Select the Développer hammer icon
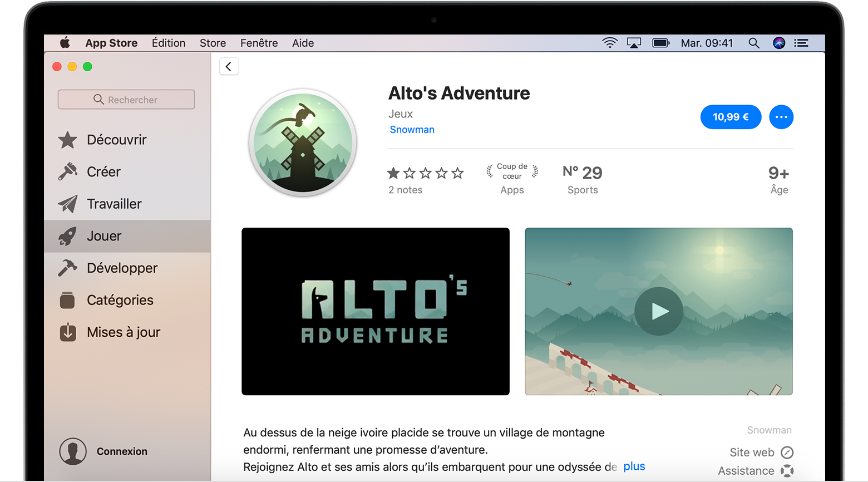Viewport: 868px width, 482px height. [x=68, y=268]
